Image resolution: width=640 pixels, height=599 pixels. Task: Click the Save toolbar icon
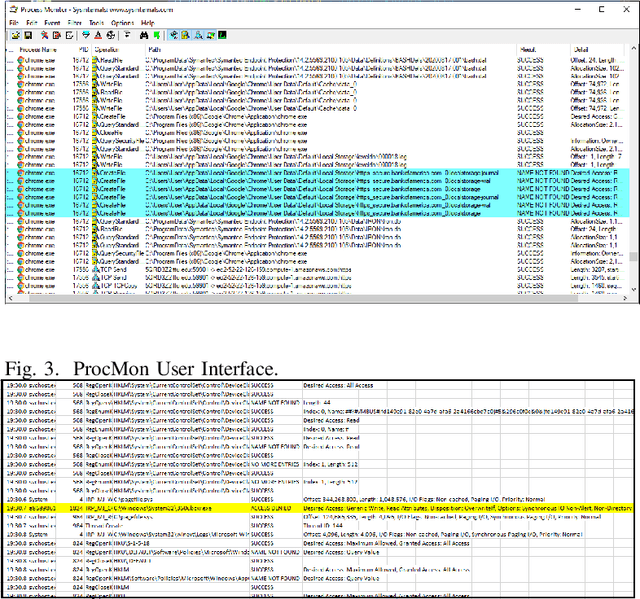[28, 34]
